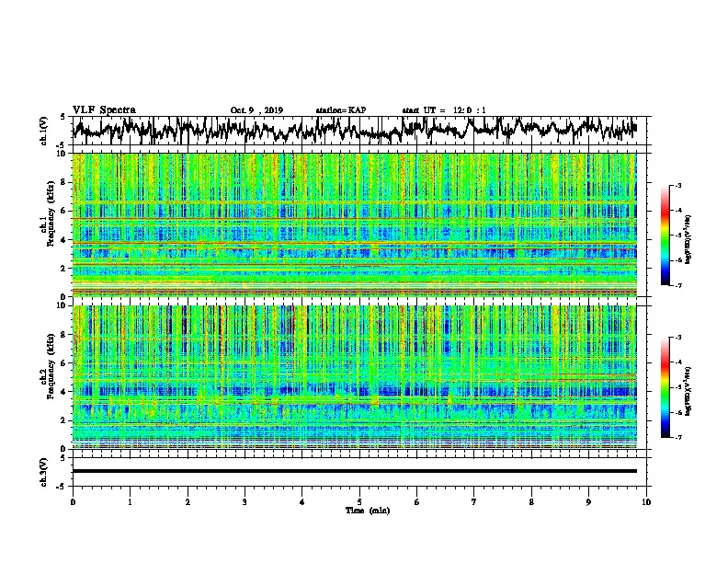
Task: Click the '10' time axis tick label
Action: pyautogui.click(x=646, y=502)
